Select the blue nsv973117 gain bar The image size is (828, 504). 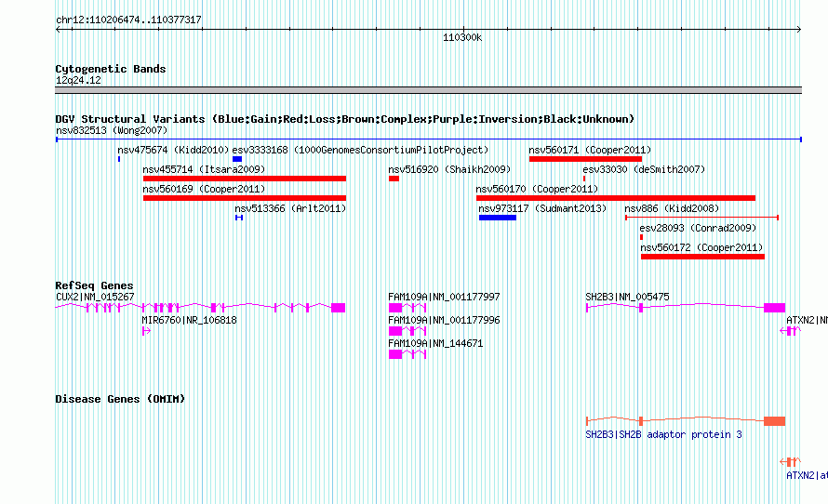click(498, 218)
